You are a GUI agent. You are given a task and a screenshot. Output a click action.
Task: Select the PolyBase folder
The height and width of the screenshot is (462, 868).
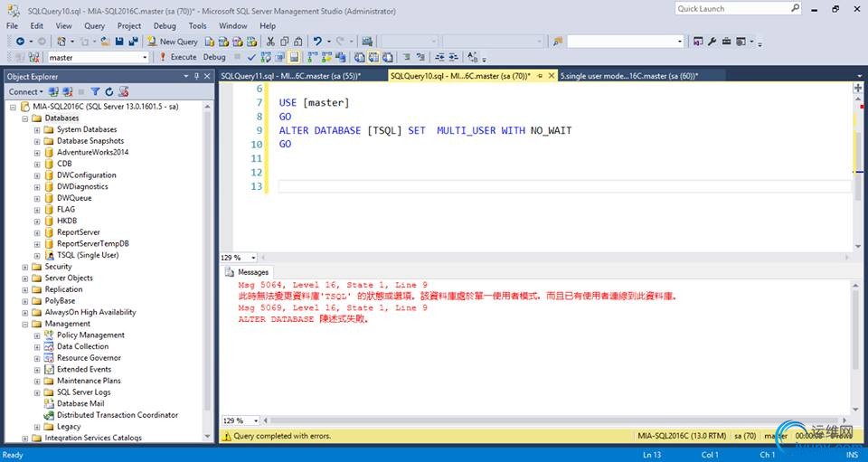(60, 302)
